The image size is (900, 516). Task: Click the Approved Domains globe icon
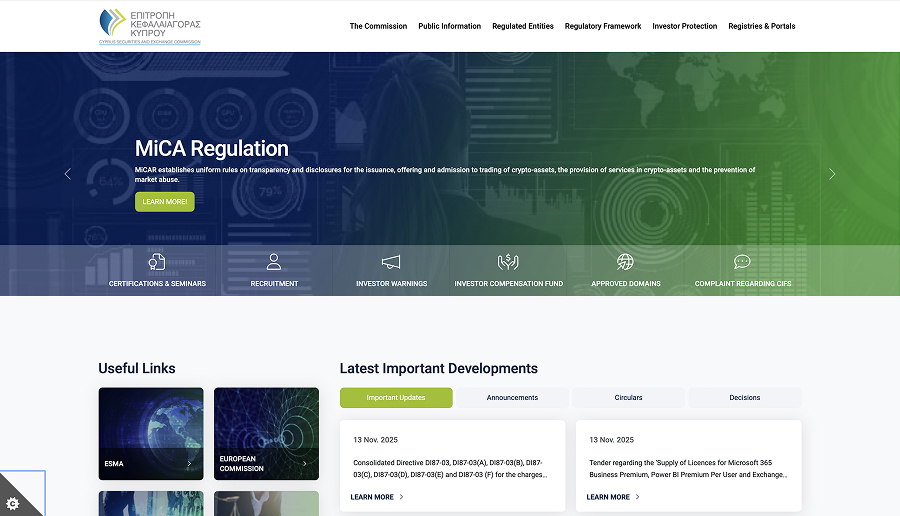tap(625, 262)
